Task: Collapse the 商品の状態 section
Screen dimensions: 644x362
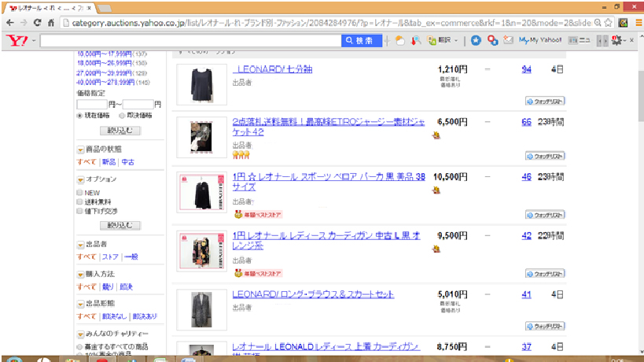Action: tap(80, 150)
